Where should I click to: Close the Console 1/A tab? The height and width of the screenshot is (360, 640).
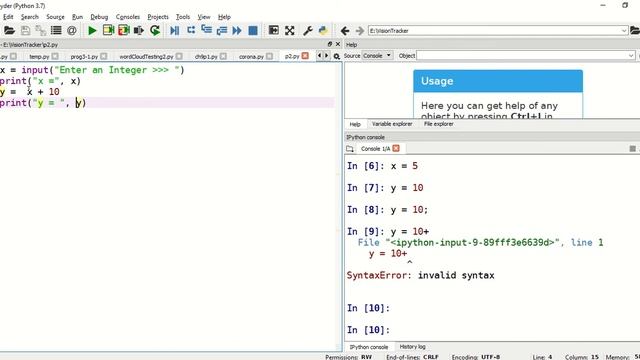point(396,148)
